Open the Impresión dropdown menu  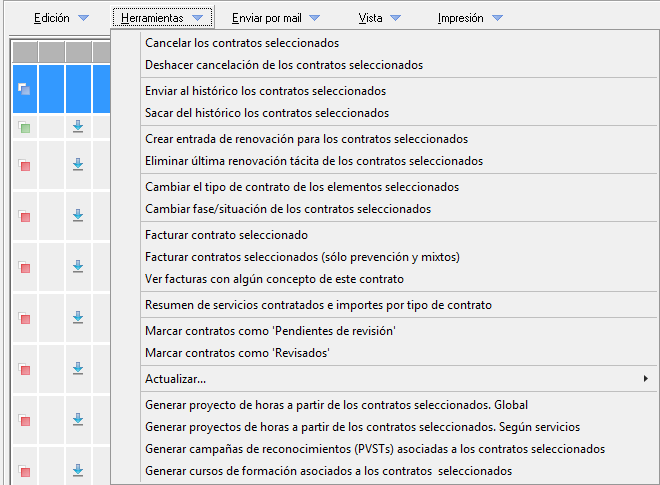click(x=470, y=18)
